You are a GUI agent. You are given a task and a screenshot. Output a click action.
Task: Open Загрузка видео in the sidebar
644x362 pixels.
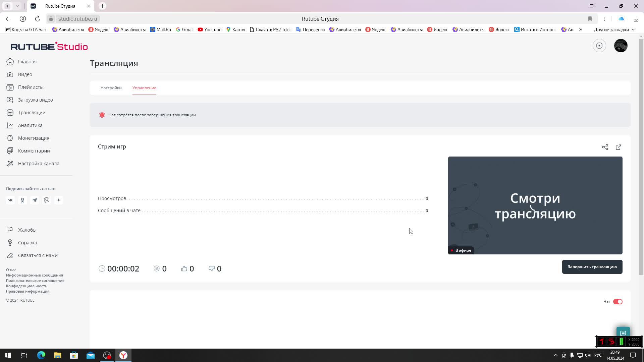pyautogui.click(x=30, y=100)
